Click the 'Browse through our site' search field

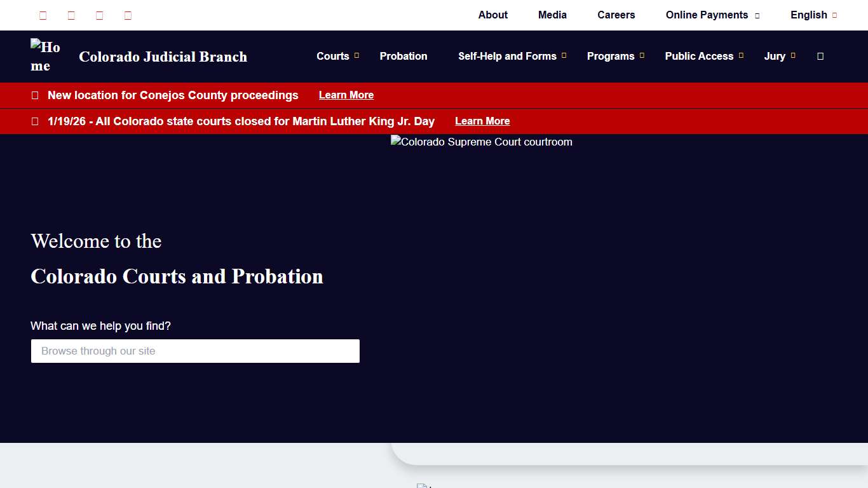[x=195, y=351]
